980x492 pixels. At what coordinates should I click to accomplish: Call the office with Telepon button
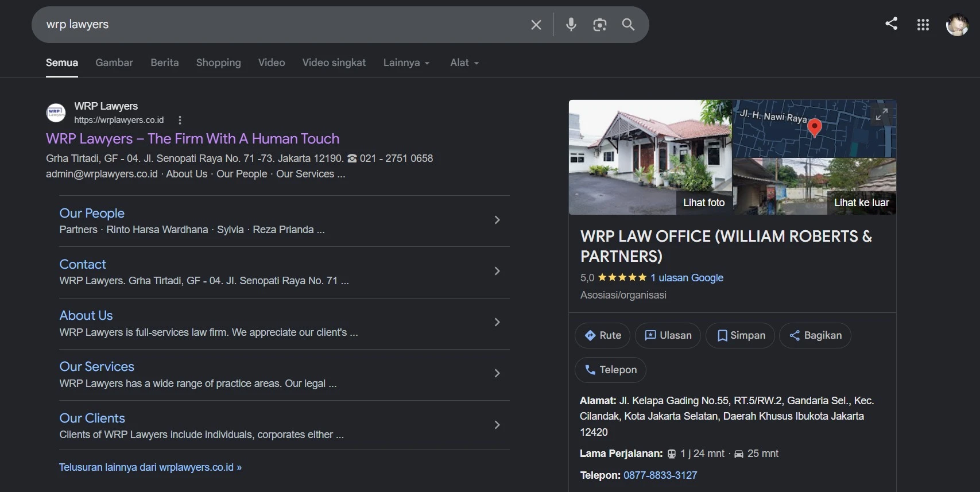tap(610, 370)
